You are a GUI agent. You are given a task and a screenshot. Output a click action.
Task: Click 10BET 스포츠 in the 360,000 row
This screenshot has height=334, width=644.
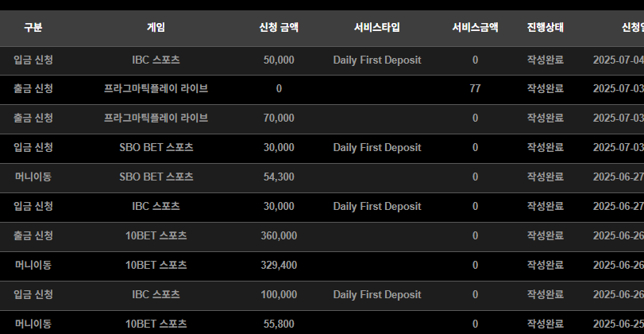156,235
